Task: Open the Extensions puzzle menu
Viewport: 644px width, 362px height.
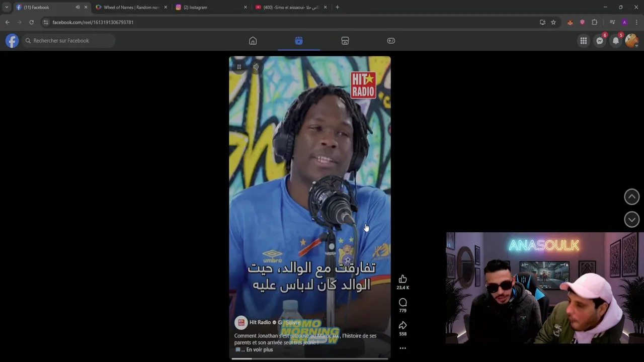Action: (x=595, y=22)
